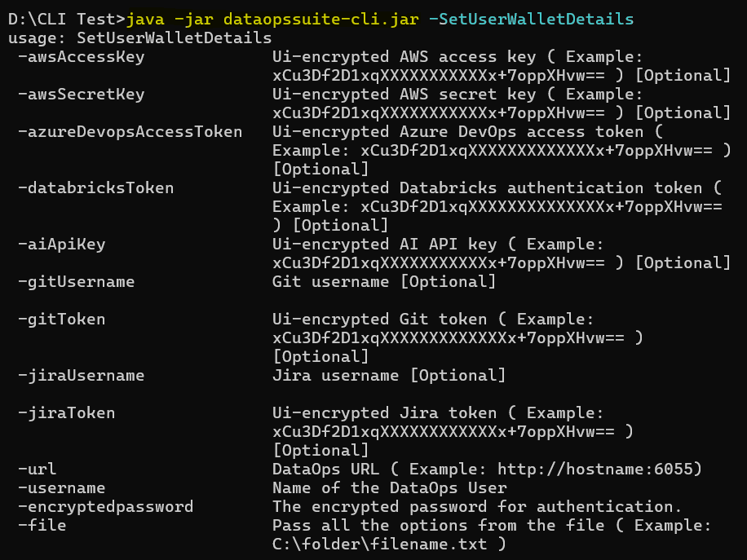747x560 pixels.
Task: Click the 'usage: SetUserWalletDetails' line
Action: tap(140, 38)
